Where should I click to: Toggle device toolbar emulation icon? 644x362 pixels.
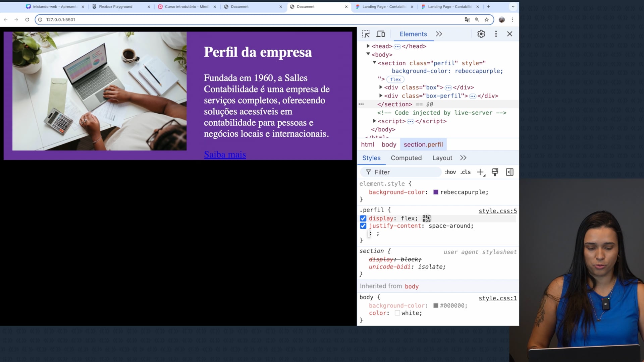[x=381, y=34]
